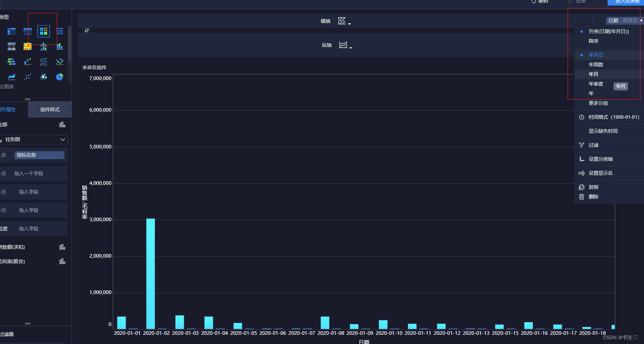Select the partitioned line chart icon

[x=44, y=62]
